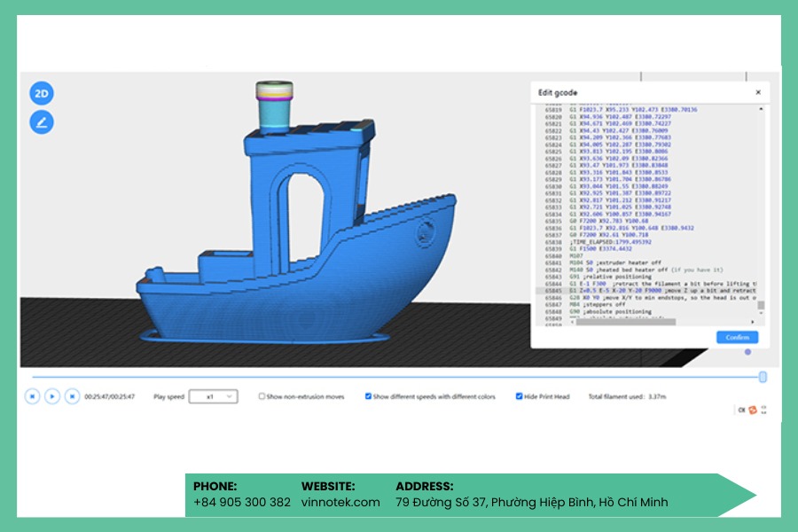798x532 pixels.
Task: Select gcode line 65845
Action: [646, 291]
